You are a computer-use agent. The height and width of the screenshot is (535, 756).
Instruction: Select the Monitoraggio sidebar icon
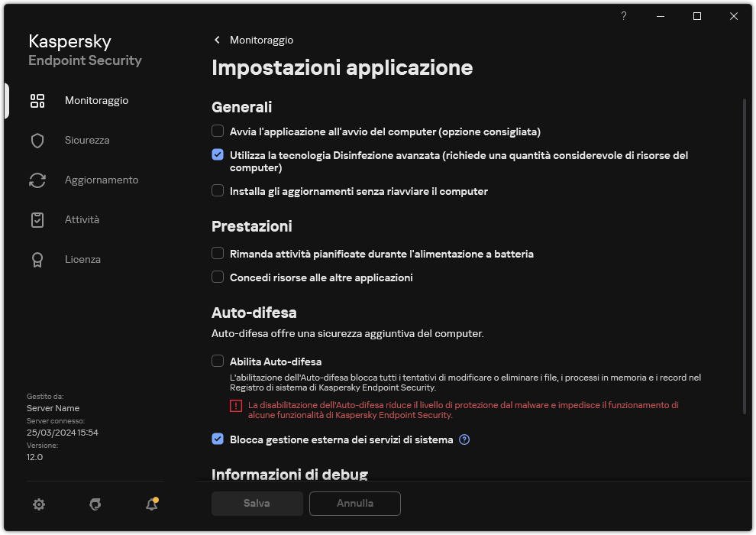pos(37,100)
